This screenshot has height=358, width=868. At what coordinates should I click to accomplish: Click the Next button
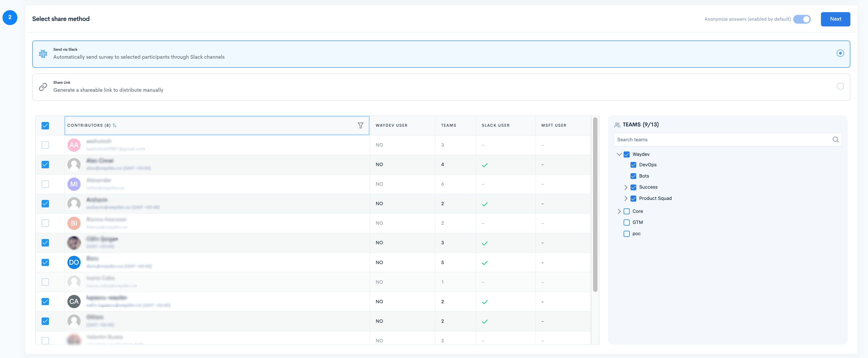pos(835,19)
